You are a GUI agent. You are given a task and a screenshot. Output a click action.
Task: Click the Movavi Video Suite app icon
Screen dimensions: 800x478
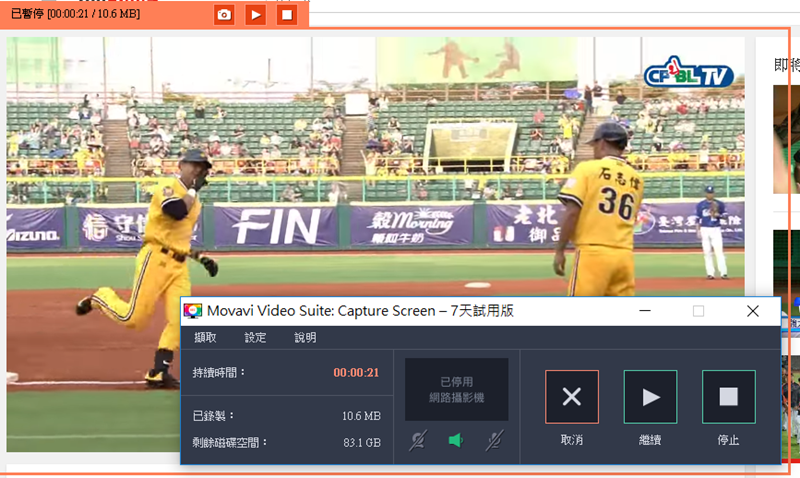tap(193, 311)
